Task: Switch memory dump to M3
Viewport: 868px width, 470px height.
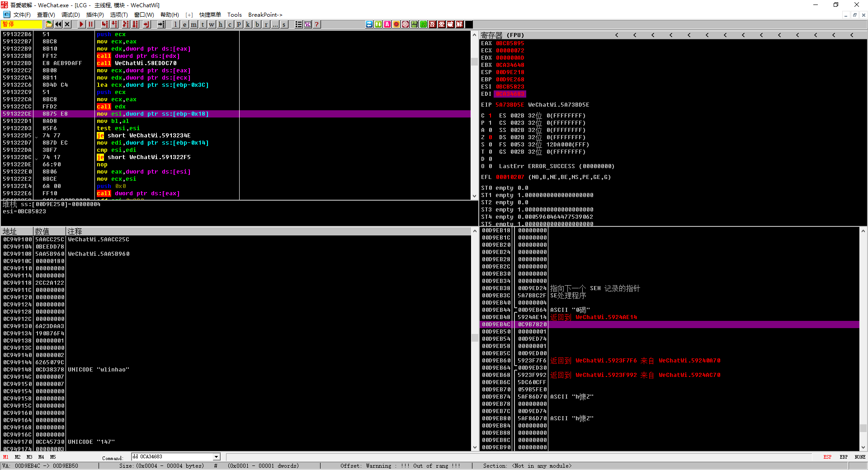Action: tap(29, 457)
